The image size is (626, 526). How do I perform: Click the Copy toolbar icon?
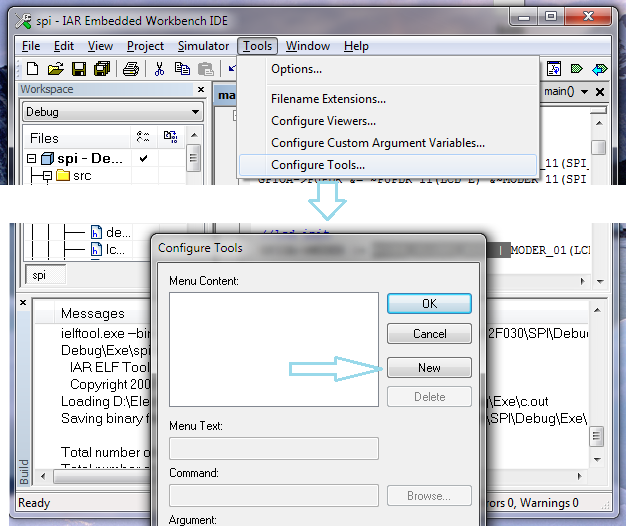(x=182, y=69)
